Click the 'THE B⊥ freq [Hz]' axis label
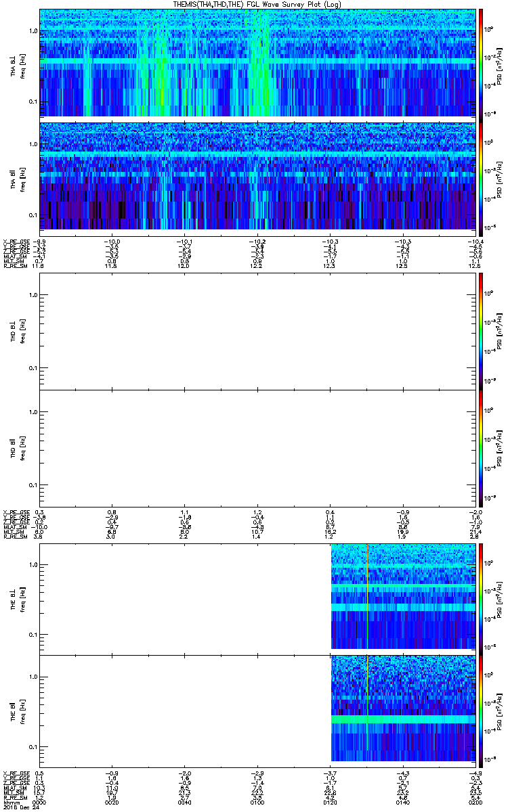Viewport: 508px width, 812px height. point(18,598)
